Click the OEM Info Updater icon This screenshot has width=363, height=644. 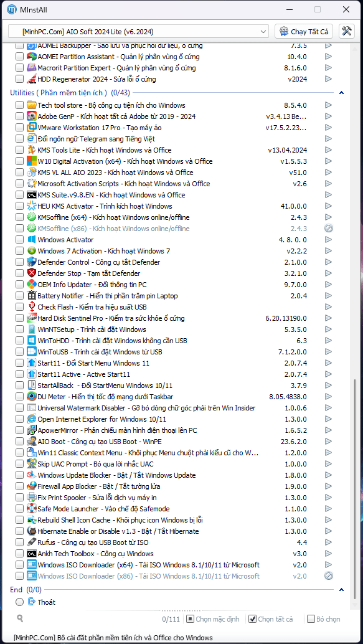click(x=32, y=285)
